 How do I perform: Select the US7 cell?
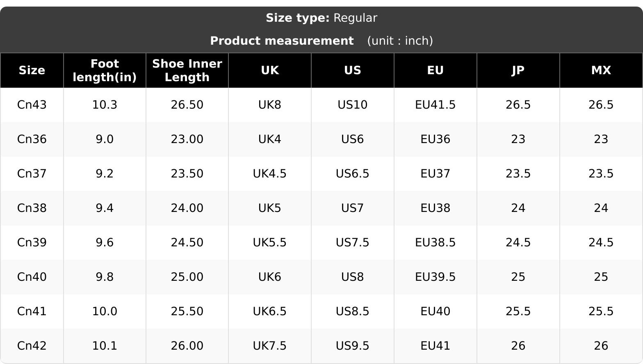click(x=353, y=208)
